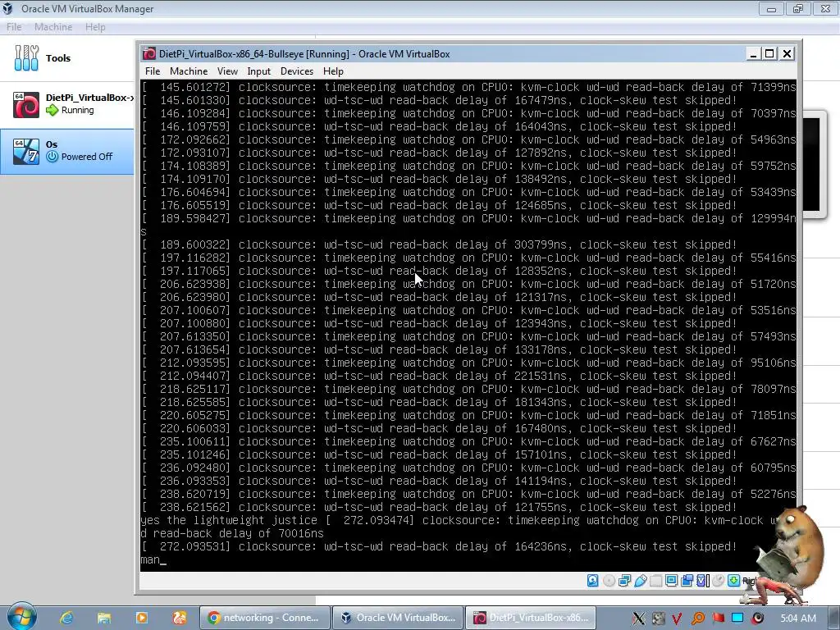Click the shared clipboard status icon
The width and height of the screenshot is (840, 630).
(x=687, y=581)
